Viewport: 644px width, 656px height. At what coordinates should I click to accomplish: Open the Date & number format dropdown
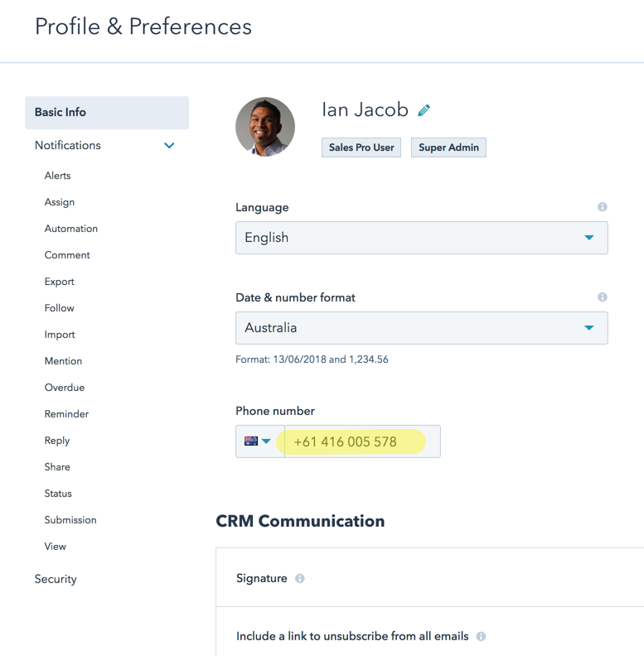point(422,328)
